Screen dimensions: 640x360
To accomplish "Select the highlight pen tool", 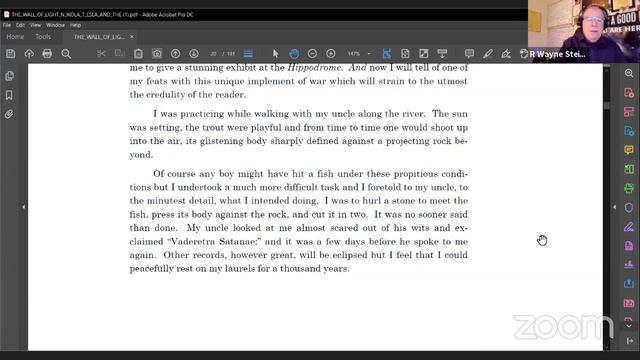I will coord(488,53).
